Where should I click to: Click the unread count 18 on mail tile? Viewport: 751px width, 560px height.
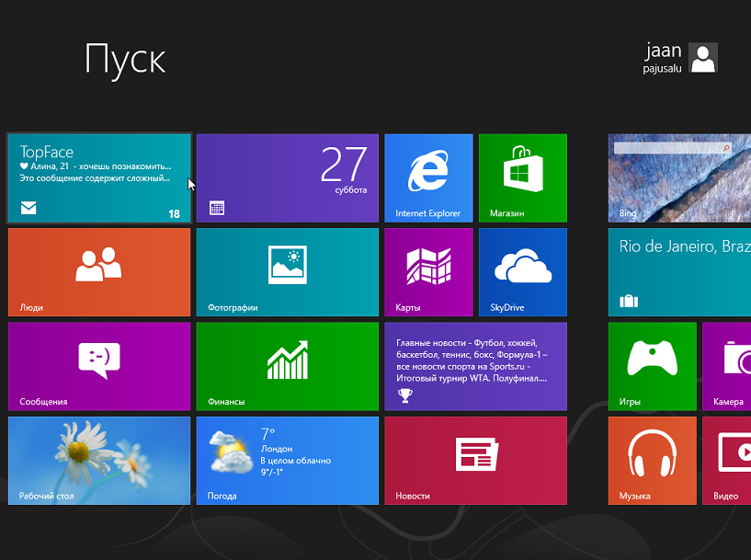[x=175, y=213]
